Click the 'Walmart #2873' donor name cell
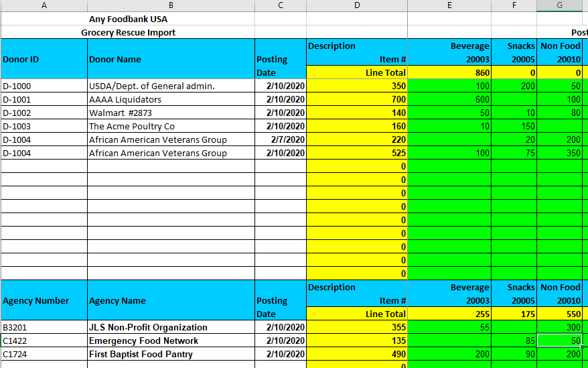The width and height of the screenshot is (588, 368). point(171,113)
